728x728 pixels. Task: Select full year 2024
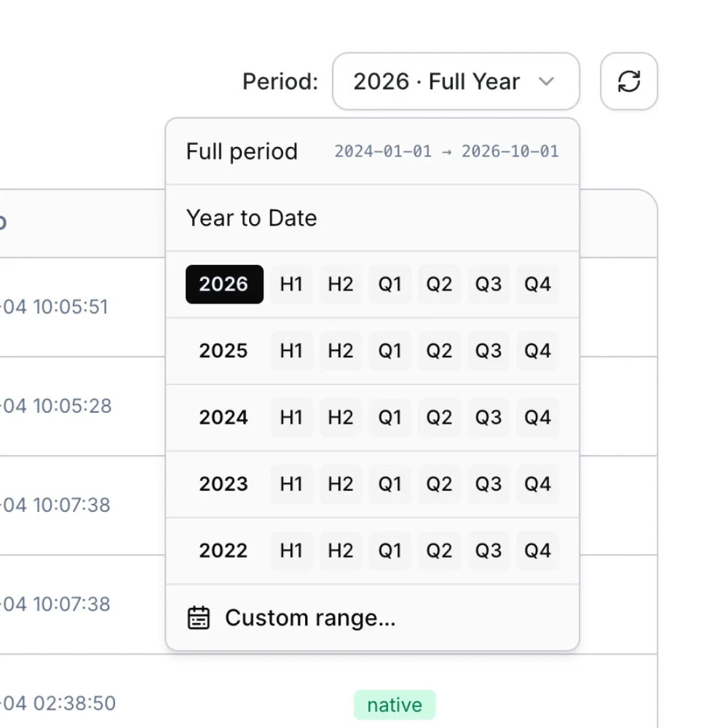coord(224,417)
